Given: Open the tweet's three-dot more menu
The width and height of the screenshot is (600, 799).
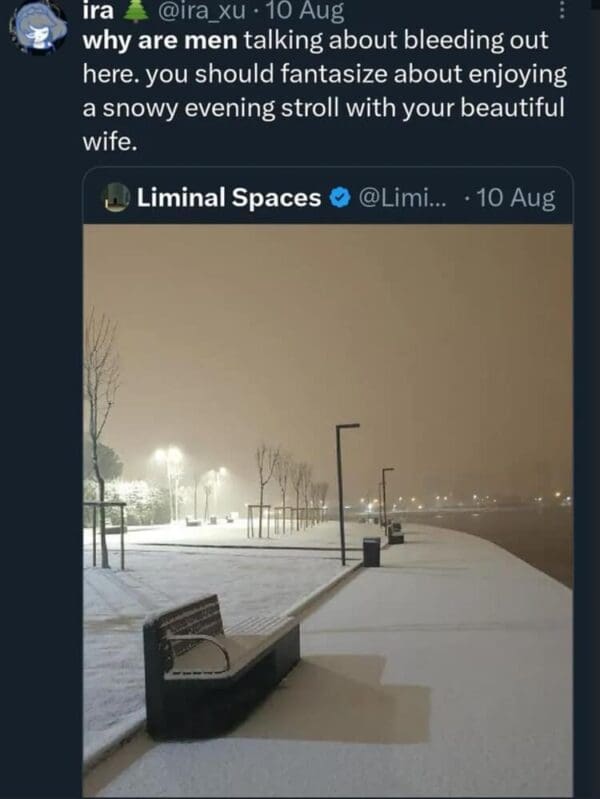Looking at the screenshot, I should (561, 11).
